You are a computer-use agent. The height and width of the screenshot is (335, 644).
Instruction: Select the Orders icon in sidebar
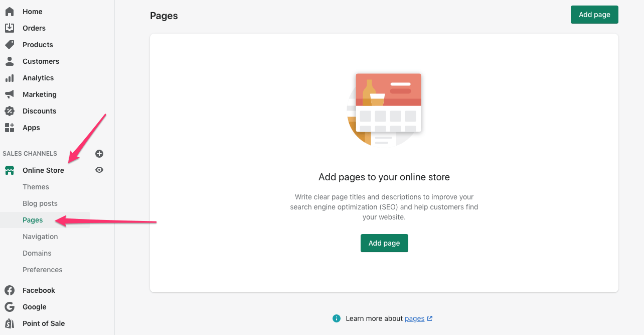9,28
